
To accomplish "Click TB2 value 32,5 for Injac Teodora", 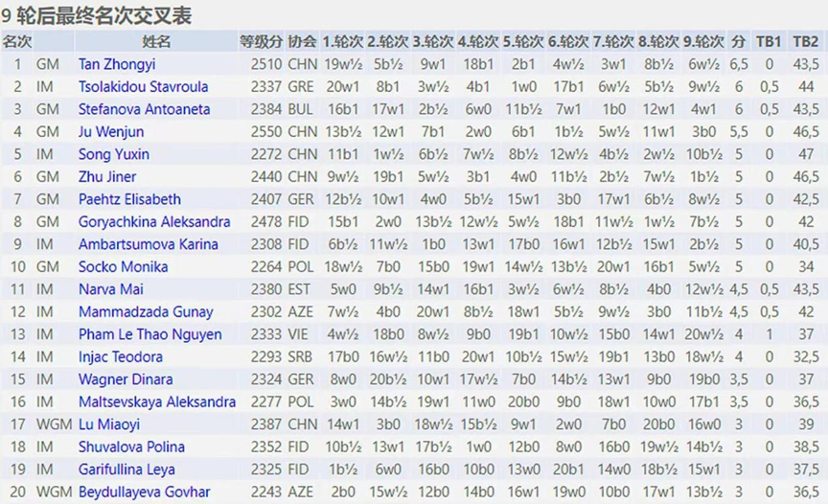I will click(x=806, y=357).
